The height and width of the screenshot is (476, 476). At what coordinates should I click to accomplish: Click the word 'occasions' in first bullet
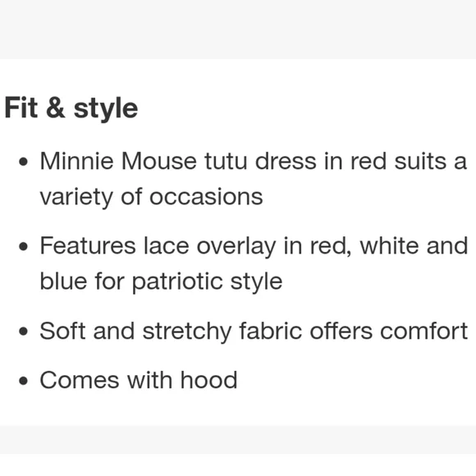click(206, 198)
